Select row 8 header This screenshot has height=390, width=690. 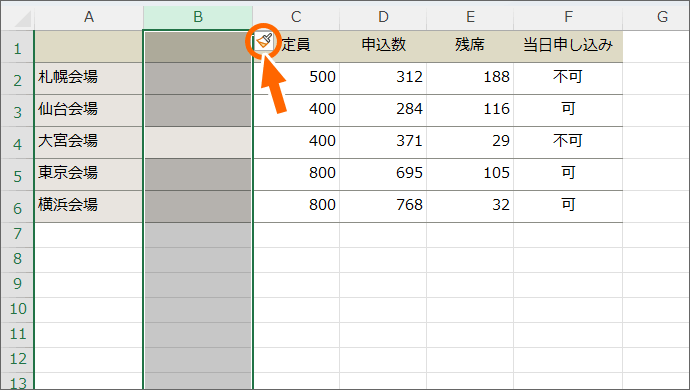[17, 260]
